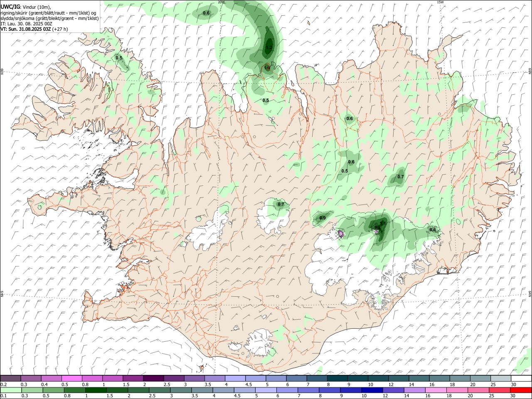The height and width of the screenshot is (399, 532).
Task: Select upper legend dark teal swatch labeled 8
Action: pyautogui.click(x=337, y=378)
